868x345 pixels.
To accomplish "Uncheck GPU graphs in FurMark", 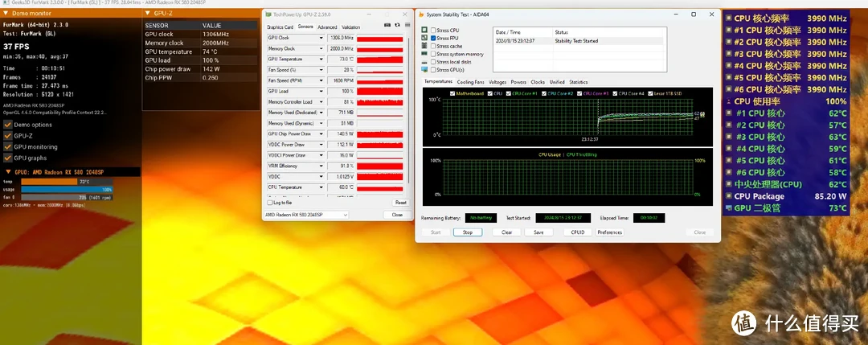I will (8, 158).
